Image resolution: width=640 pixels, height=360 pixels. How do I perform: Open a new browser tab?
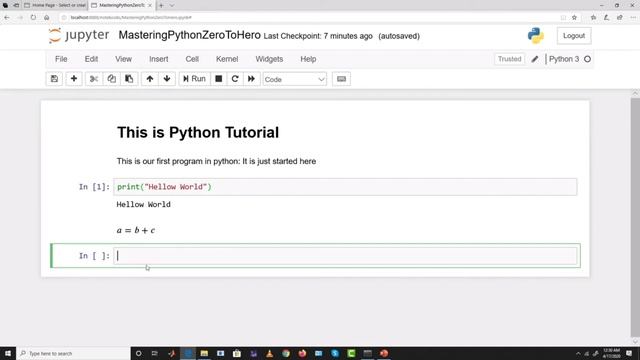coord(161,5)
